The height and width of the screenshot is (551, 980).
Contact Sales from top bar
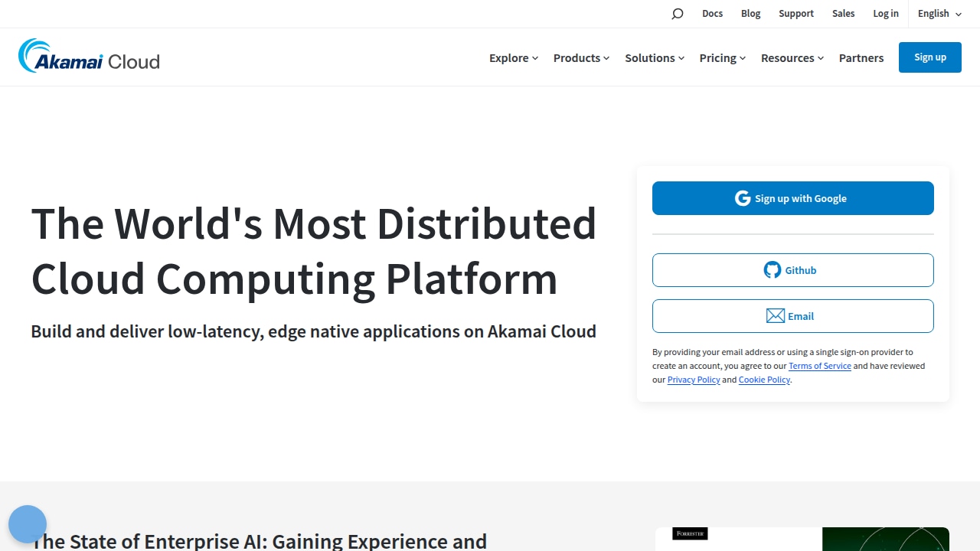coord(844,14)
